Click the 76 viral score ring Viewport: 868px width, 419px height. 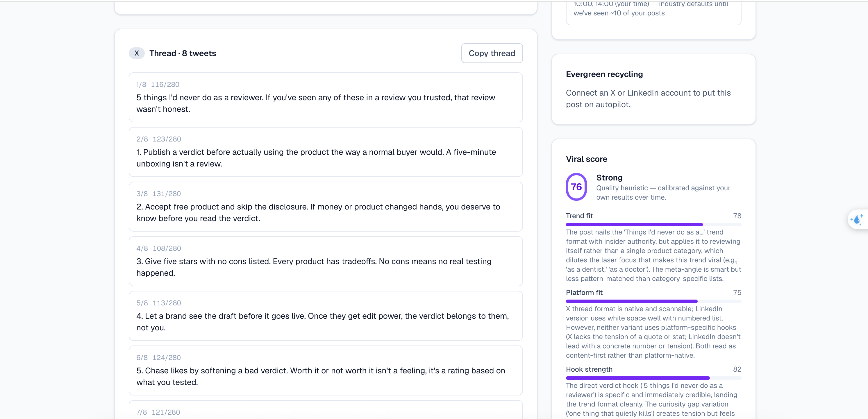pyautogui.click(x=576, y=187)
